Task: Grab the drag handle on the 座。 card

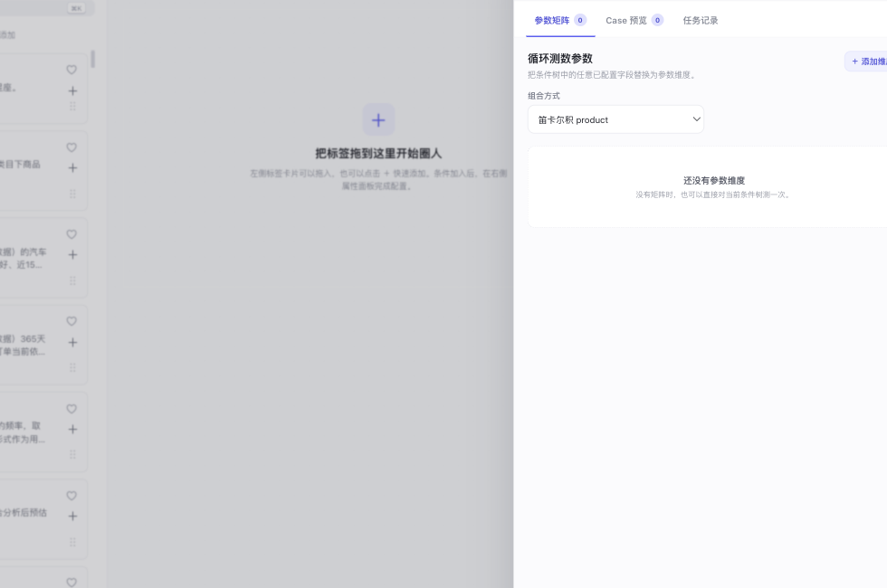Action: [72, 107]
